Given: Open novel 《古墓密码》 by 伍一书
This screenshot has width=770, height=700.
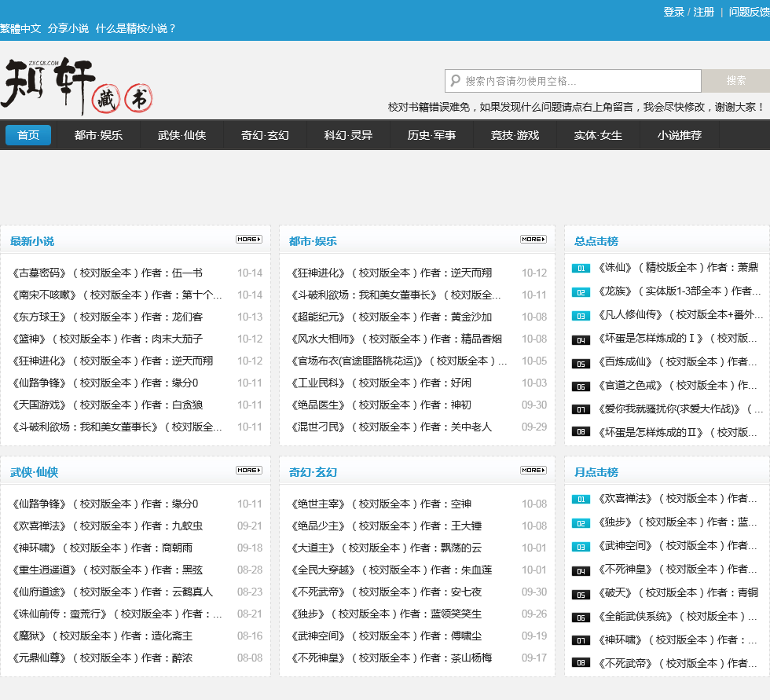Looking at the screenshot, I should (107, 273).
